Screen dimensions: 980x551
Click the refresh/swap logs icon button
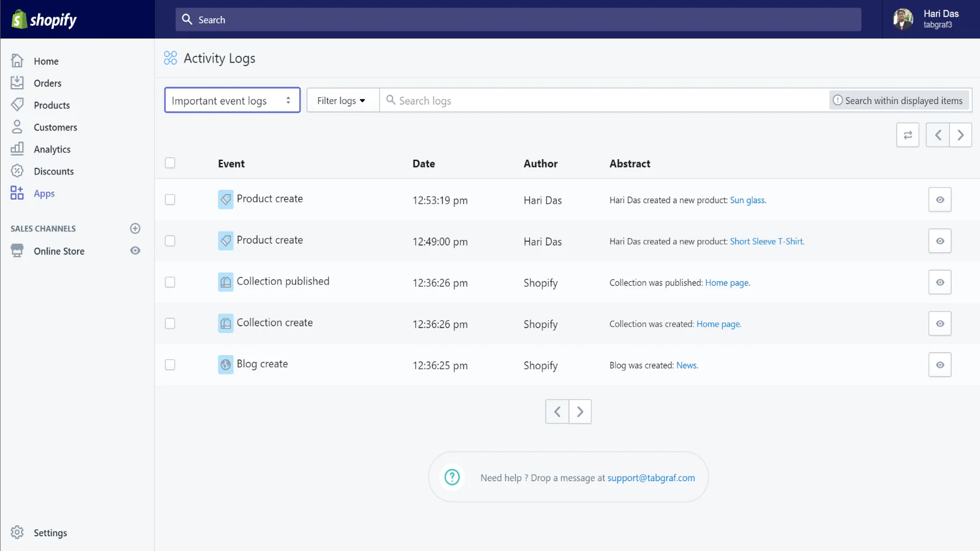coord(907,135)
